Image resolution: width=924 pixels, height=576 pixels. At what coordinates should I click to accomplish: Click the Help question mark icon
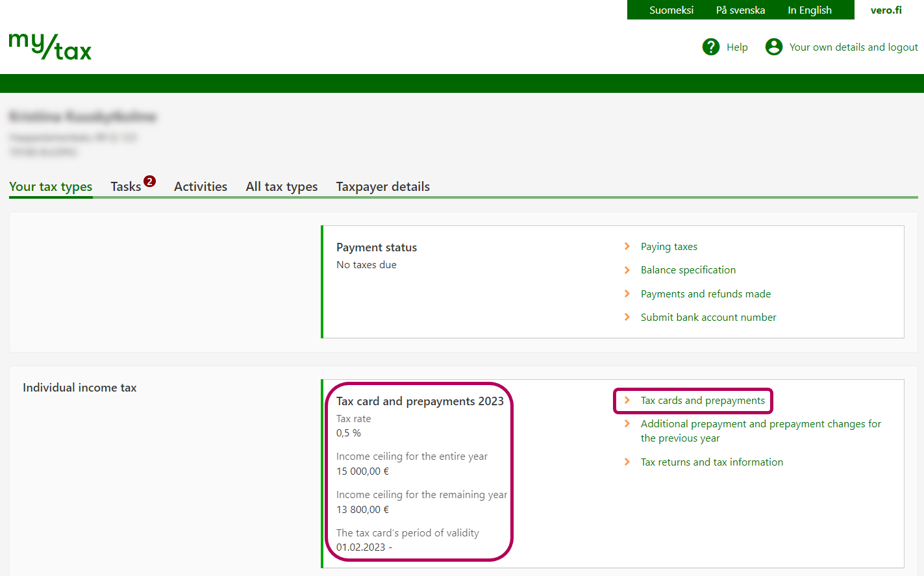pyautogui.click(x=711, y=47)
